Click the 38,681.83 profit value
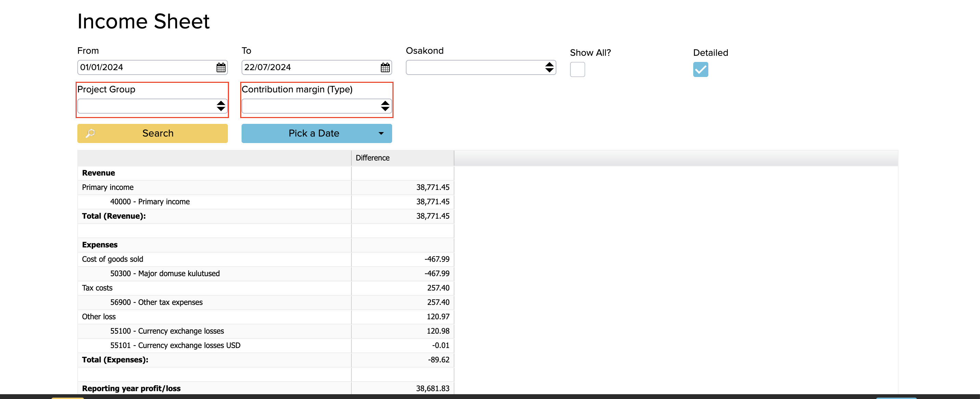 433,388
